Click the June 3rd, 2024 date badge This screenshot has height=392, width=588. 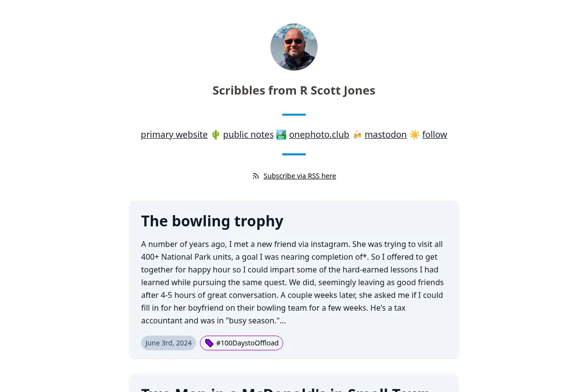pos(169,343)
